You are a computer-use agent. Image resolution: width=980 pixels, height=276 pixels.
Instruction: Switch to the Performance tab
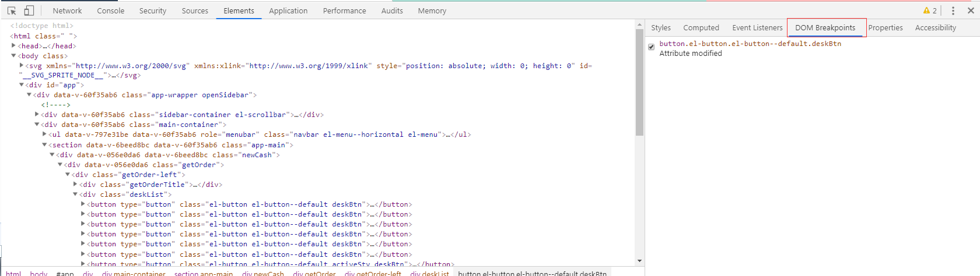(344, 10)
